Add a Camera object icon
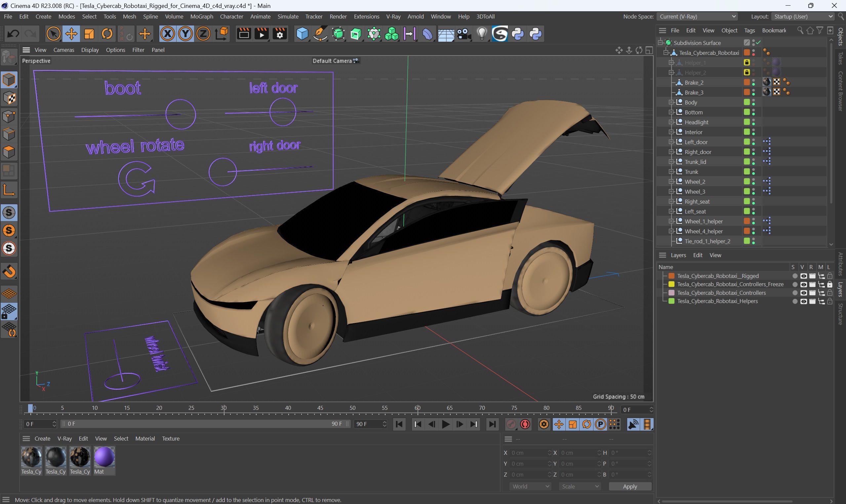 click(464, 34)
